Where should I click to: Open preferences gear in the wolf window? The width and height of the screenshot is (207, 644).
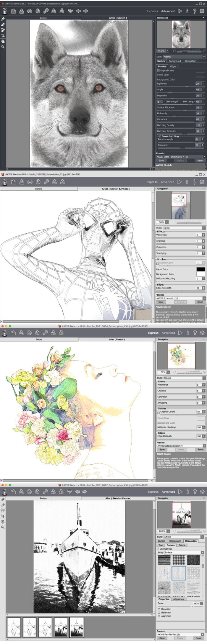tap(202, 11)
